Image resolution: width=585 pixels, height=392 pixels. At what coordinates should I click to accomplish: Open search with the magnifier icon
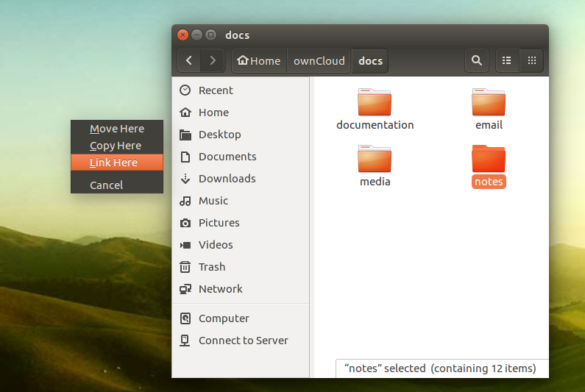coord(476,60)
